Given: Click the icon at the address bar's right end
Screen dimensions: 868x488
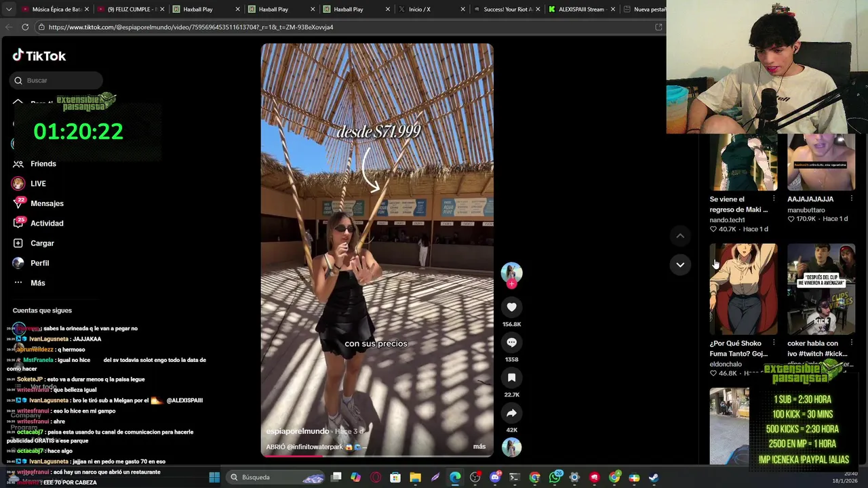Looking at the screenshot, I should 658,27.
